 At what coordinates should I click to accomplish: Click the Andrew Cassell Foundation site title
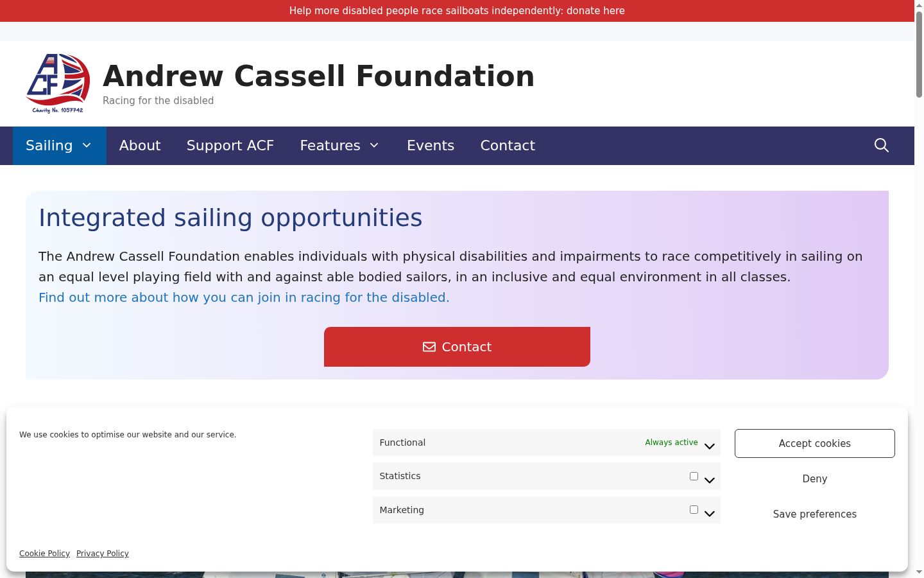[x=318, y=76]
